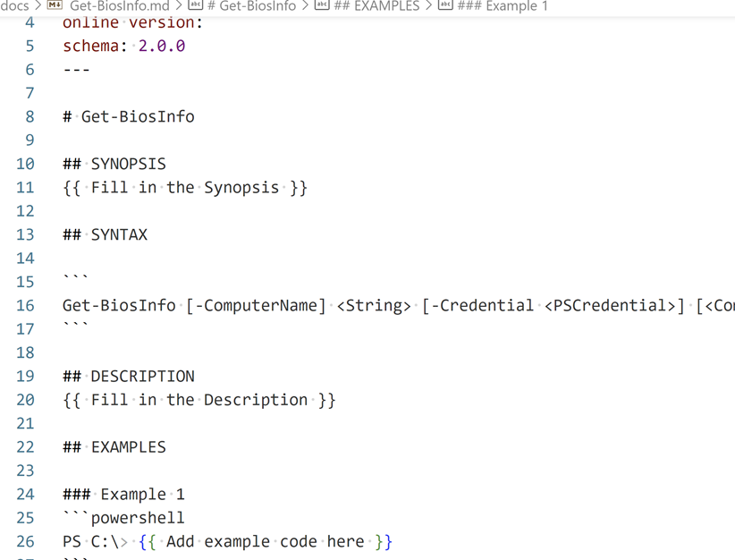Click the 'Fill in the Synopsis' placeholder

pyautogui.click(x=185, y=188)
